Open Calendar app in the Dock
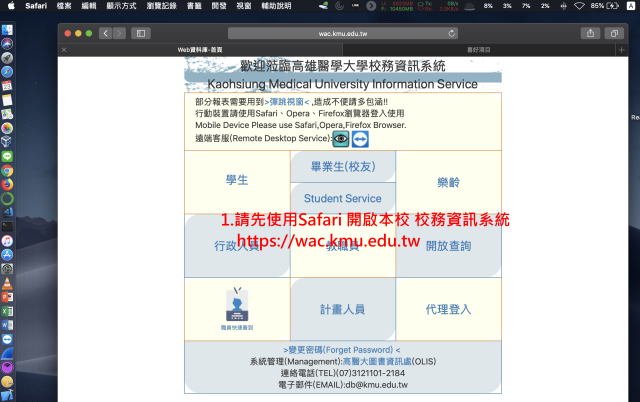The image size is (640, 402). click(7, 86)
